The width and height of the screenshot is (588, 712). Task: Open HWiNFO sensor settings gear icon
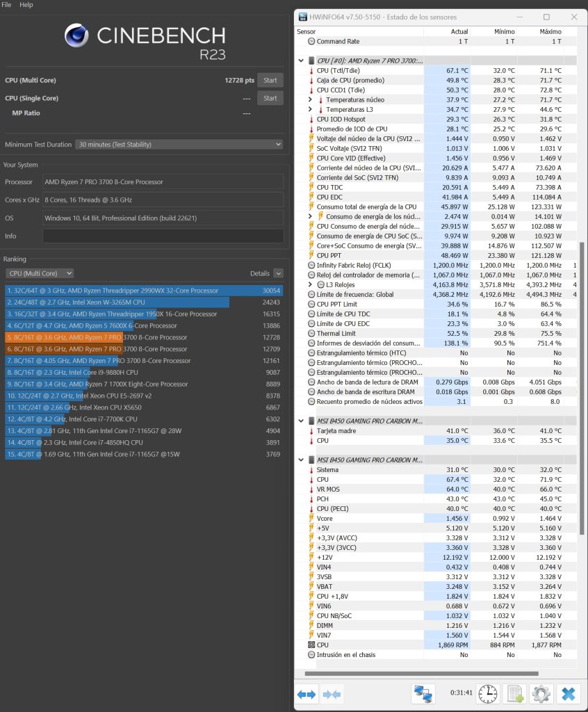coord(541,694)
